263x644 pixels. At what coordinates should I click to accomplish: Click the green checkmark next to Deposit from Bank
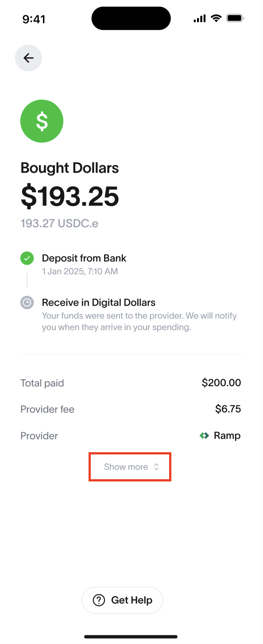coord(27,258)
